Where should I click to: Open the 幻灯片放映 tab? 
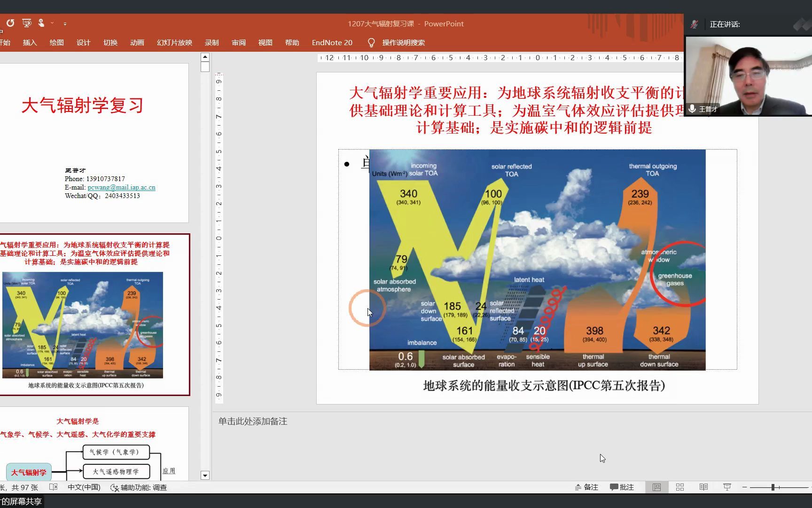[x=174, y=42]
